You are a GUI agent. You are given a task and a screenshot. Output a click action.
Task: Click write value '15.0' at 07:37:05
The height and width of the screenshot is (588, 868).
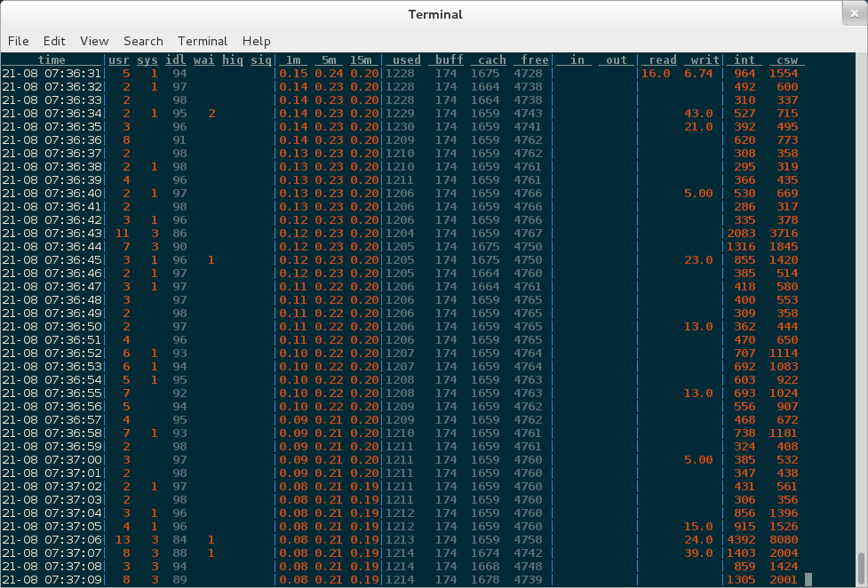(698, 527)
